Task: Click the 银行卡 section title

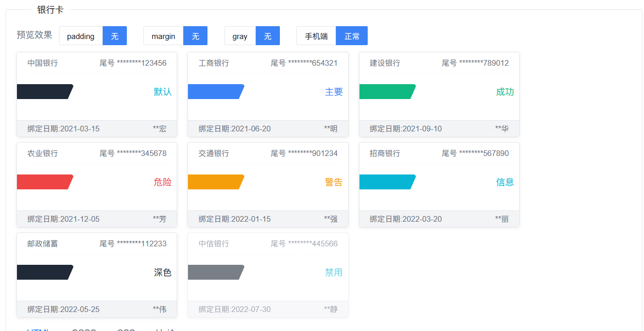Action: (x=50, y=9)
